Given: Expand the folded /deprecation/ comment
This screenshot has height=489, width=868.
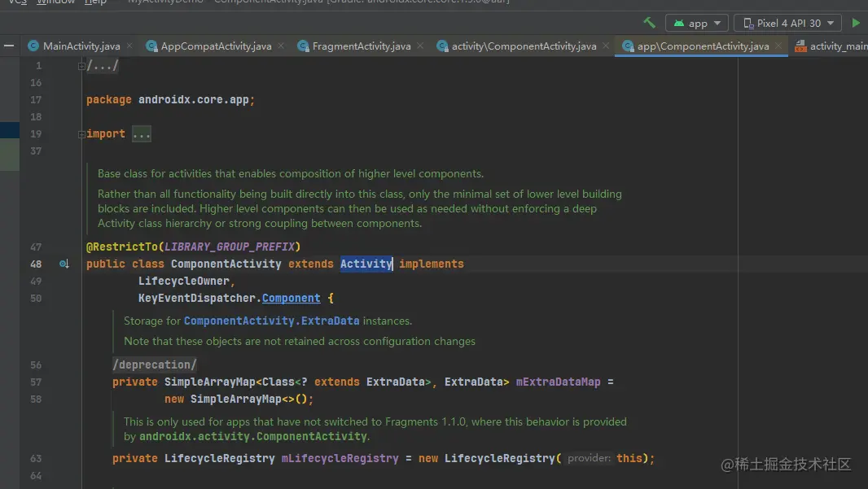Looking at the screenshot, I should 155,365.
